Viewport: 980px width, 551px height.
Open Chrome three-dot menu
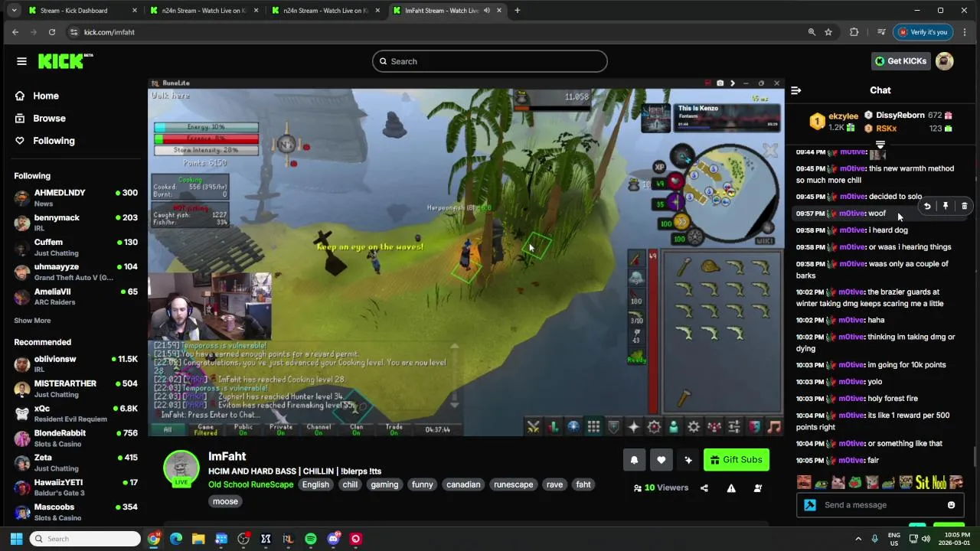(x=964, y=32)
